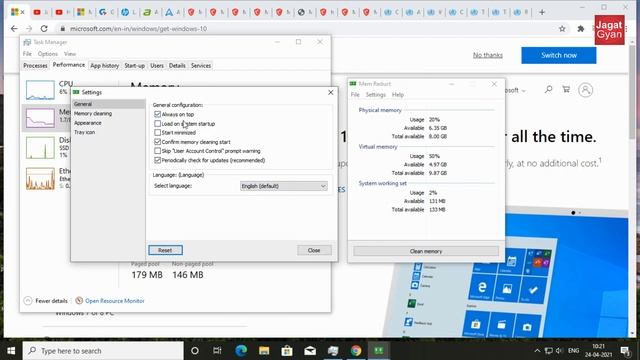Click the Microsoft site search icon

pyautogui.click(x=548, y=89)
